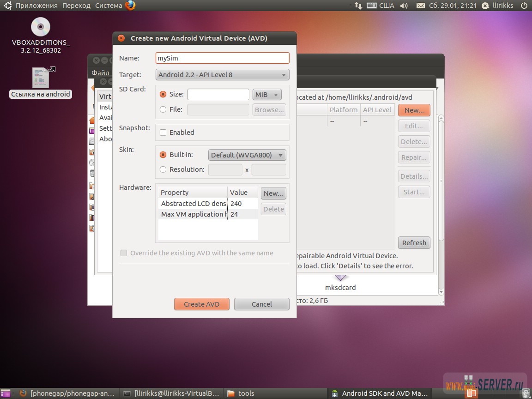Open VBOXADDITIONS disc icon on desktop
Viewport: 532px width, 399px height.
pyautogui.click(x=41, y=27)
